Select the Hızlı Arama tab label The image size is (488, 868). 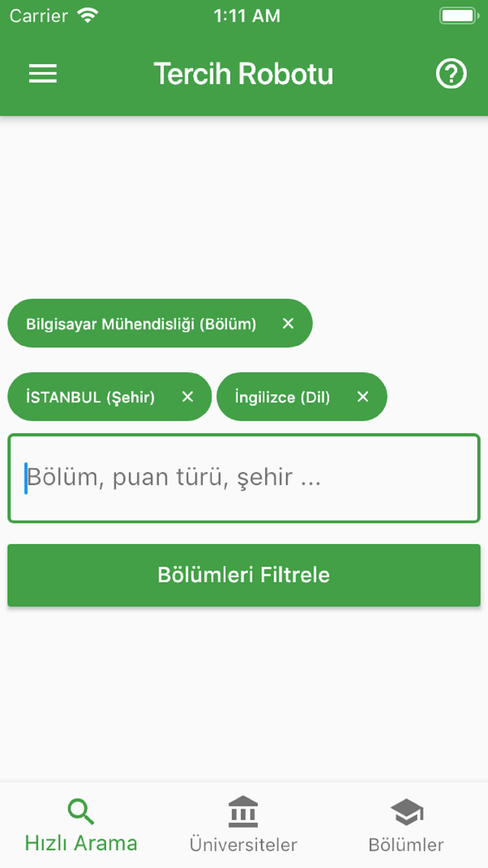coord(81,844)
